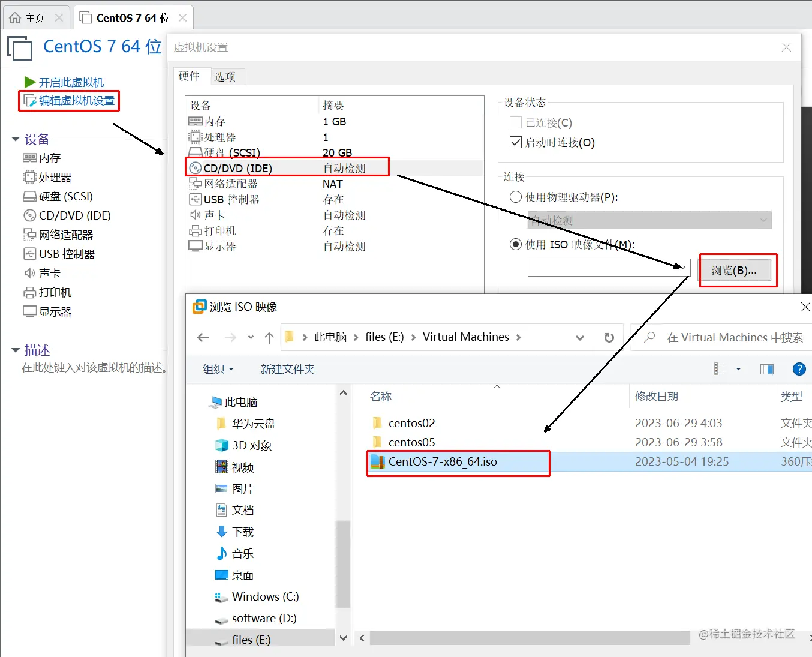The width and height of the screenshot is (812, 657).
Task: Open the recent locations dropdown arrow
Action: (251, 338)
